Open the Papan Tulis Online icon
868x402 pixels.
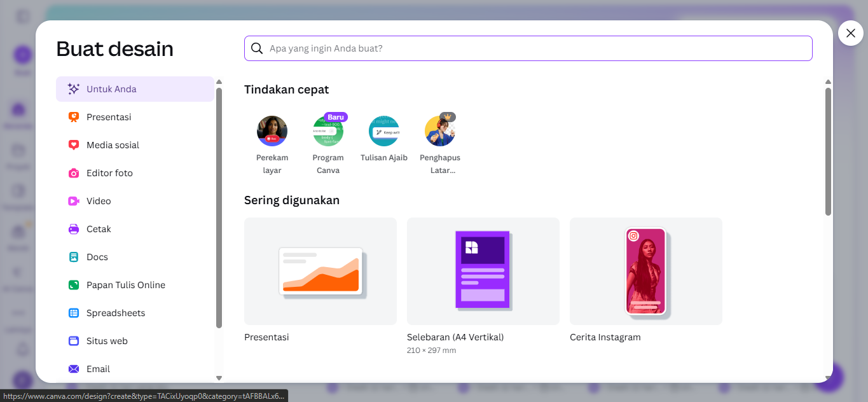74,285
